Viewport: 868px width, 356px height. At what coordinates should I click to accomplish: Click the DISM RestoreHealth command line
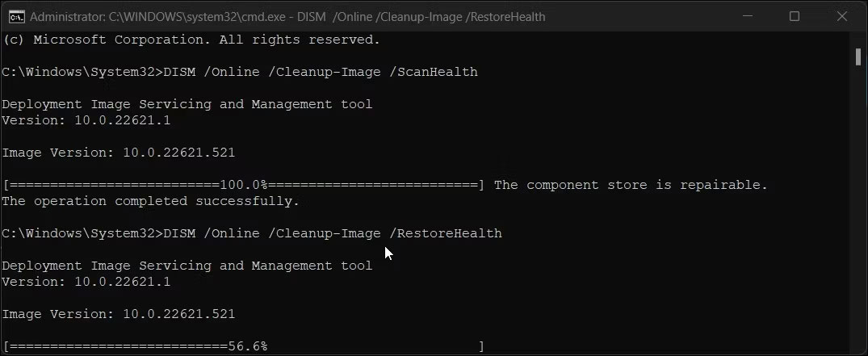pyautogui.click(x=252, y=233)
